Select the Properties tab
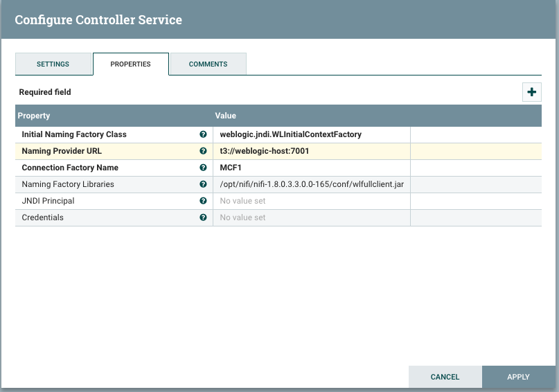Image resolution: width=559 pixels, height=392 pixels. click(x=131, y=64)
